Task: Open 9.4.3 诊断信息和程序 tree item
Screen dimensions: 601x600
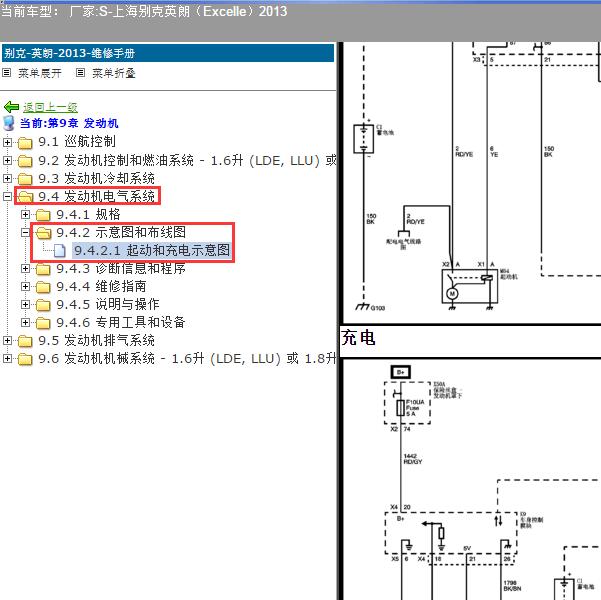Action: [121, 268]
